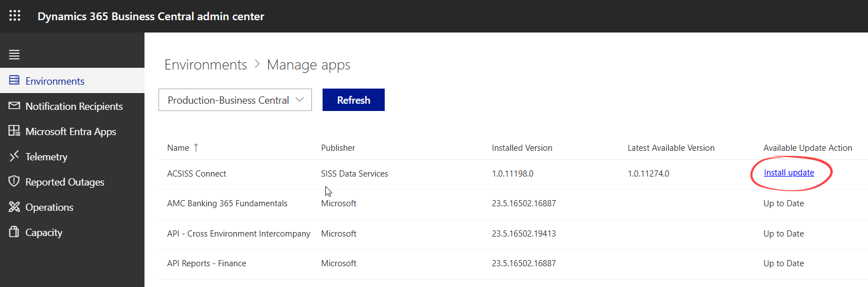
Task: Click the Installed Version column header
Action: [522, 148]
